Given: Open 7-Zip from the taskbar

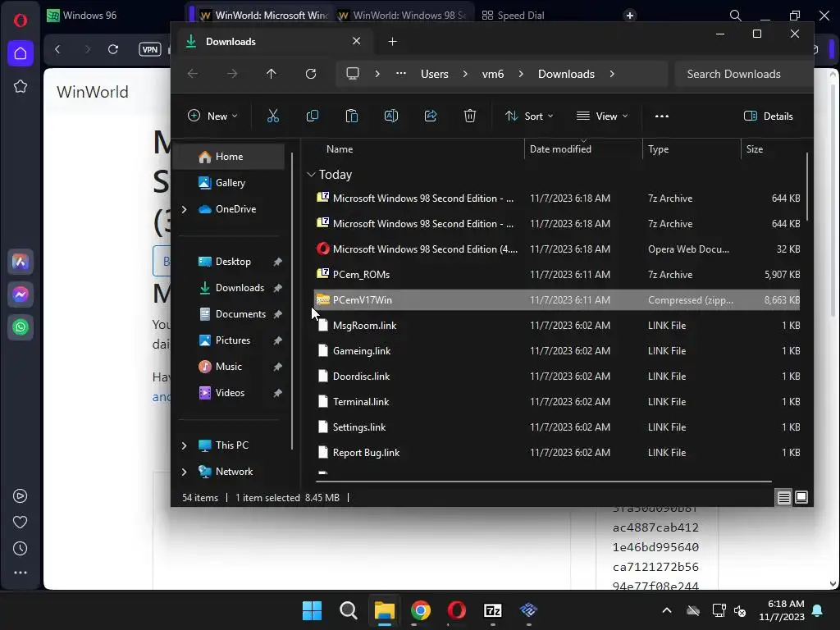Looking at the screenshot, I should (x=492, y=610).
